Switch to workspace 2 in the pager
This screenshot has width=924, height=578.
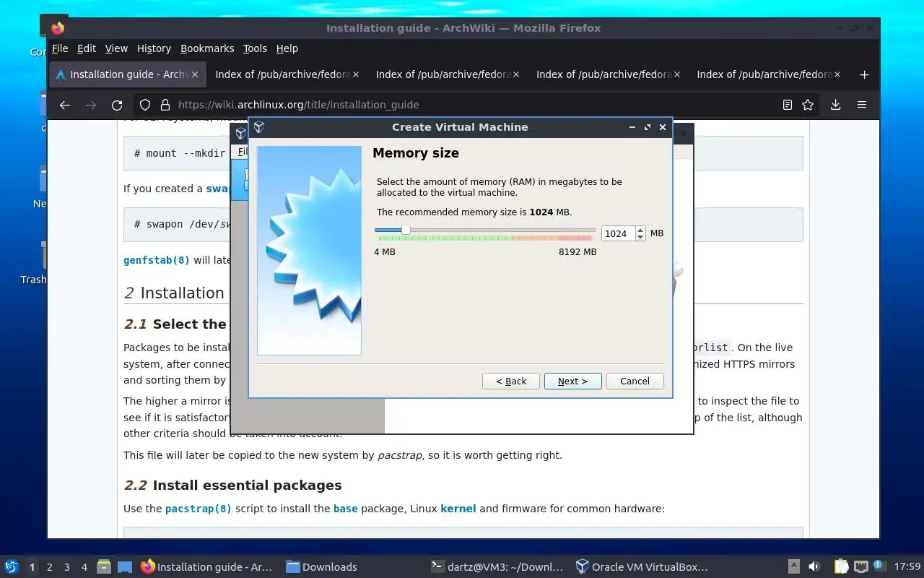point(50,567)
